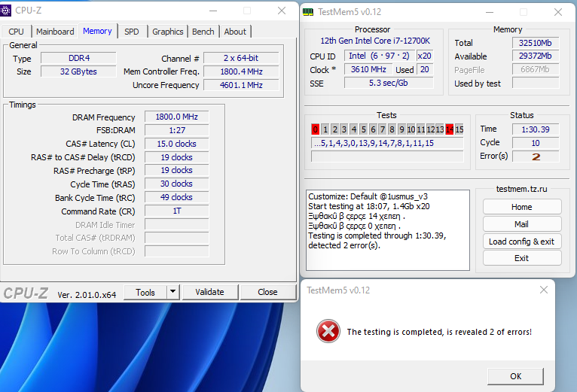Click the Home button in TestMem5
Viewport: 577px width, 392px height.
(522, 207)
